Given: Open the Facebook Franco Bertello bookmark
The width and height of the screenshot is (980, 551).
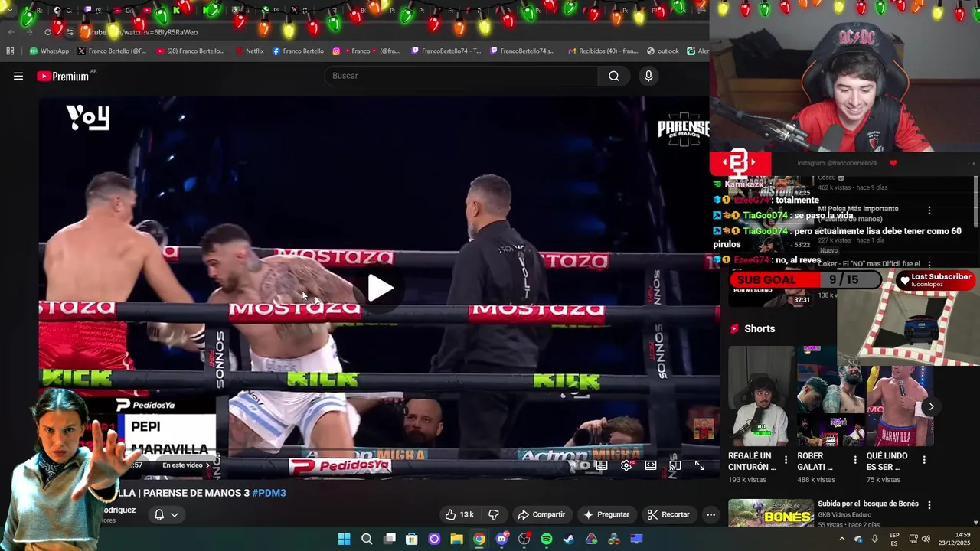Looking at the screenshot, I should point(298,51).
